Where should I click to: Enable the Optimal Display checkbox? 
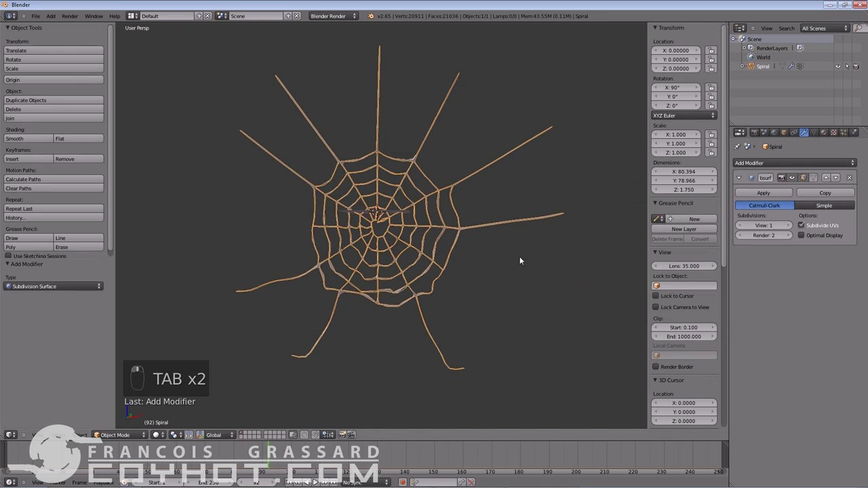(x=802, y=235)
